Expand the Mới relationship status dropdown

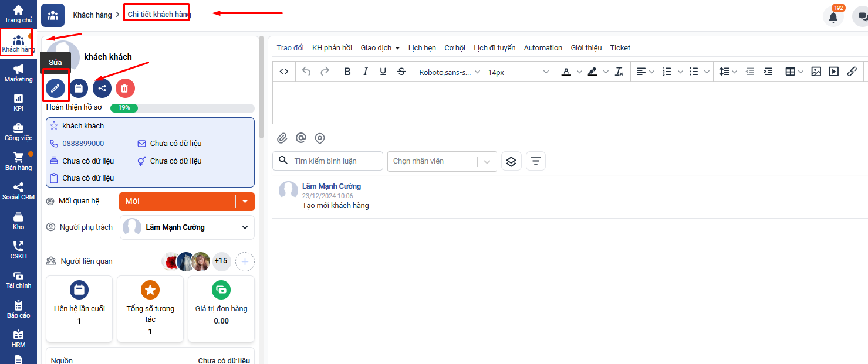pos(245,202)
